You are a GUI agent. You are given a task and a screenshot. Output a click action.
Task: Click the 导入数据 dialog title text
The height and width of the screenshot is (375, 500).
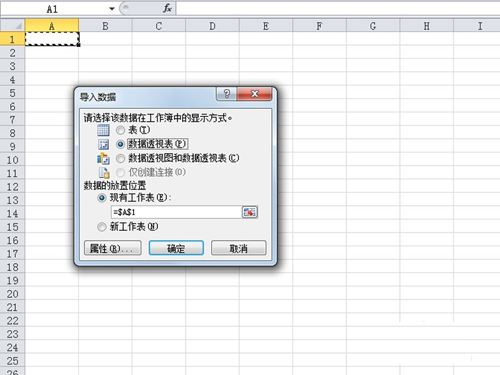coord(98,97)
